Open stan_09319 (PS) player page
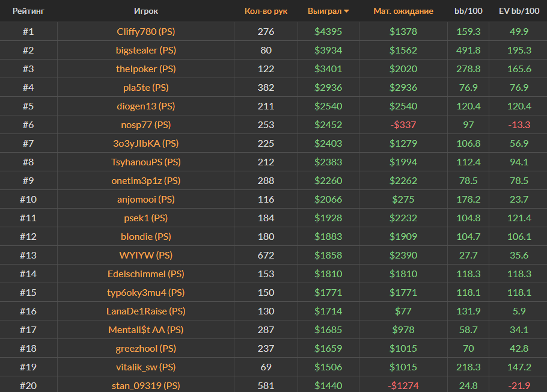This screenshot has height=392, width=547. click(145, 385)
